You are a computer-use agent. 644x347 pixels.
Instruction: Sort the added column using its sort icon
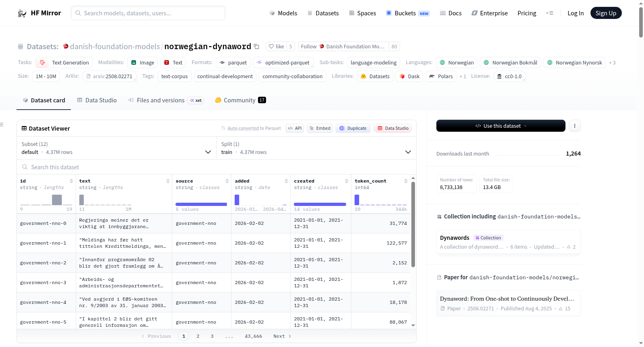point(286,181)
